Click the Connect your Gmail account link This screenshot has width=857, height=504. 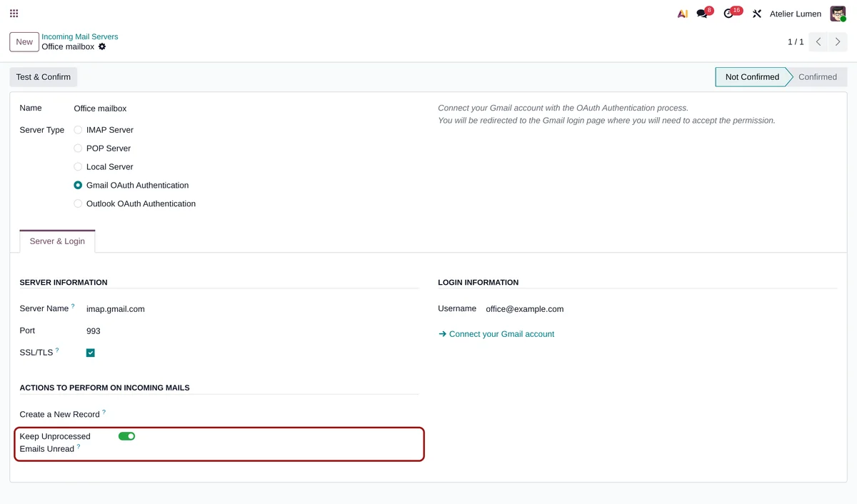coord(496,334)
